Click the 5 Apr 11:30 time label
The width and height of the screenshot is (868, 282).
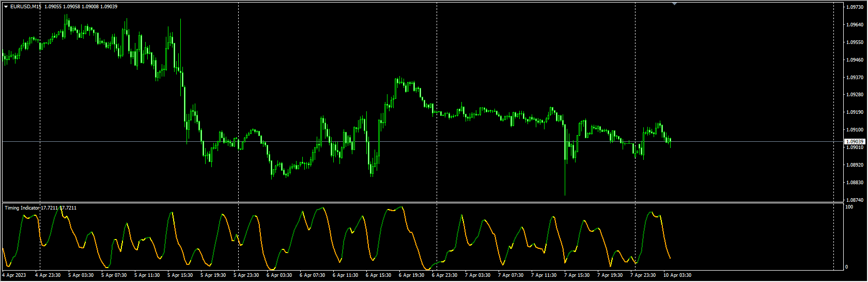pos(147,275)
